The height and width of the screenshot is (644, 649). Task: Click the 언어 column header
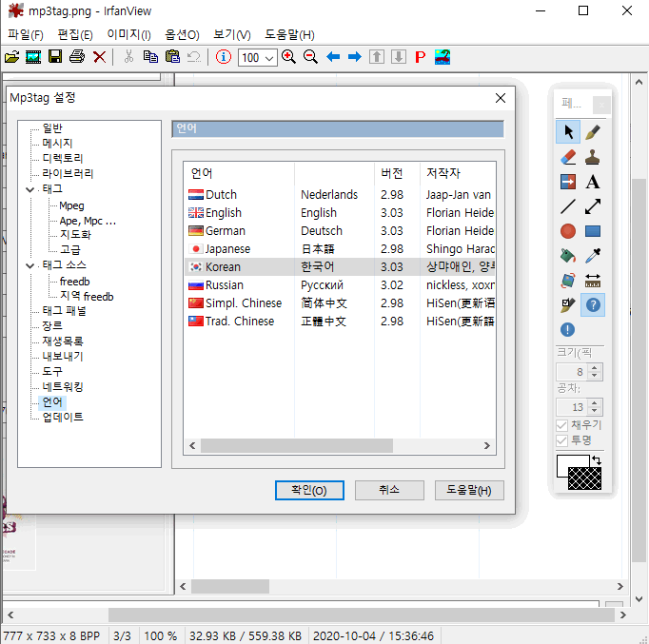tap(239, 173)
